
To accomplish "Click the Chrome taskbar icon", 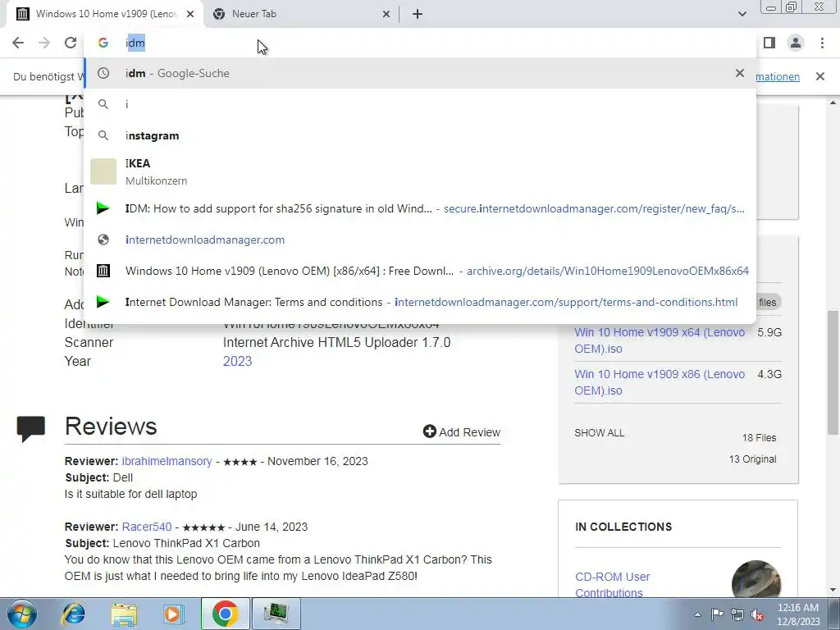I will point(225,614).
